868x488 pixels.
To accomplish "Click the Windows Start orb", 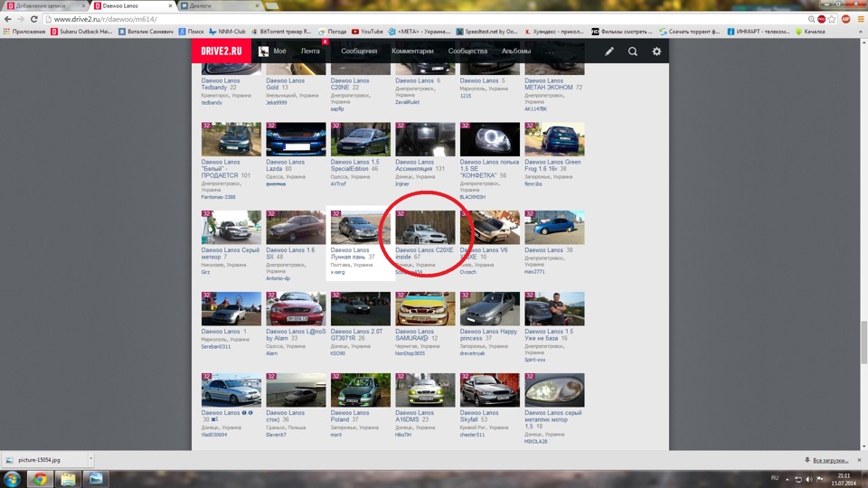I will [12, 479].
